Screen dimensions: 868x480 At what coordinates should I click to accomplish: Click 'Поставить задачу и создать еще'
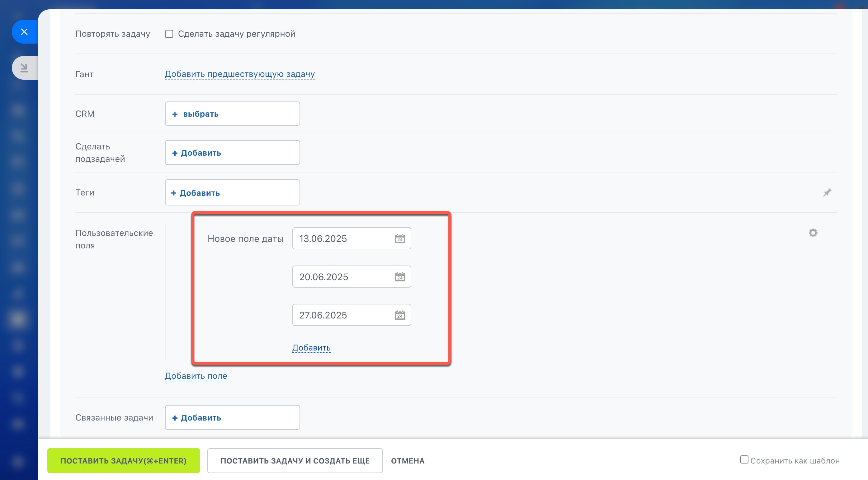point(295,460)
